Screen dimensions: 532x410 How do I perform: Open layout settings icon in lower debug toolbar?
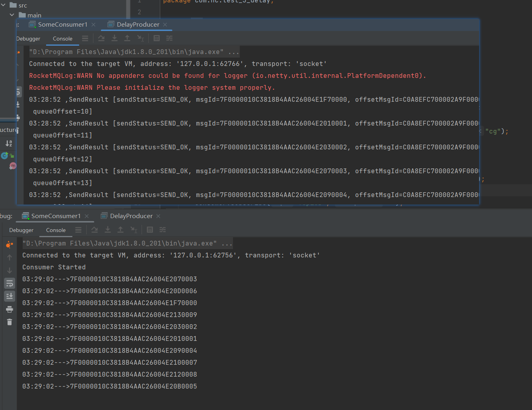78,230
